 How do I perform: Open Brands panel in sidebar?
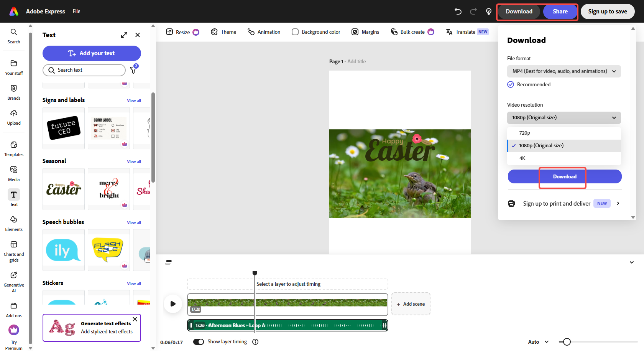click(x=14, y=92)
